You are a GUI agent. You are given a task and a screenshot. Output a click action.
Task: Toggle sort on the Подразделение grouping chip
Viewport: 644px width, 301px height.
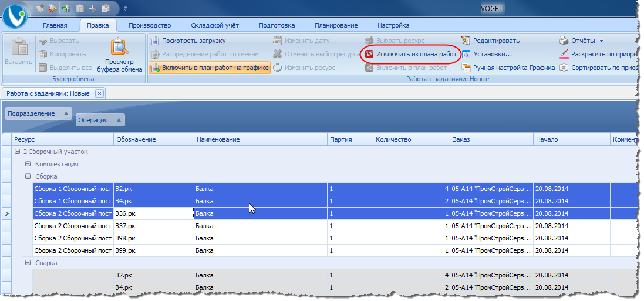[x=39, y=114]
